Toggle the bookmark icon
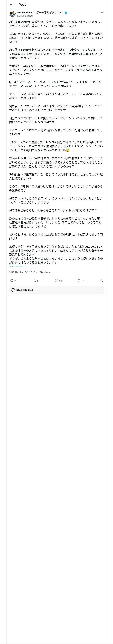The width and height of the screenshot is (113, 644). coord(79,281)
